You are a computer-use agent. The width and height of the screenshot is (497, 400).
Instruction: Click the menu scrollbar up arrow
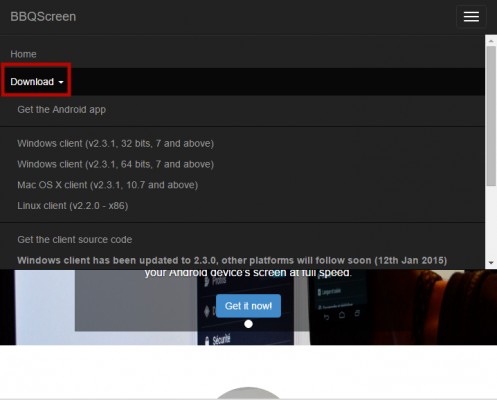pos(491,41)
